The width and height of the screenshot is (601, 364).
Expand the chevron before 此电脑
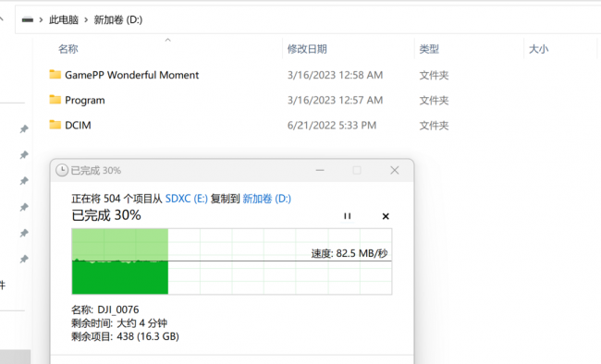click(41, 19)
